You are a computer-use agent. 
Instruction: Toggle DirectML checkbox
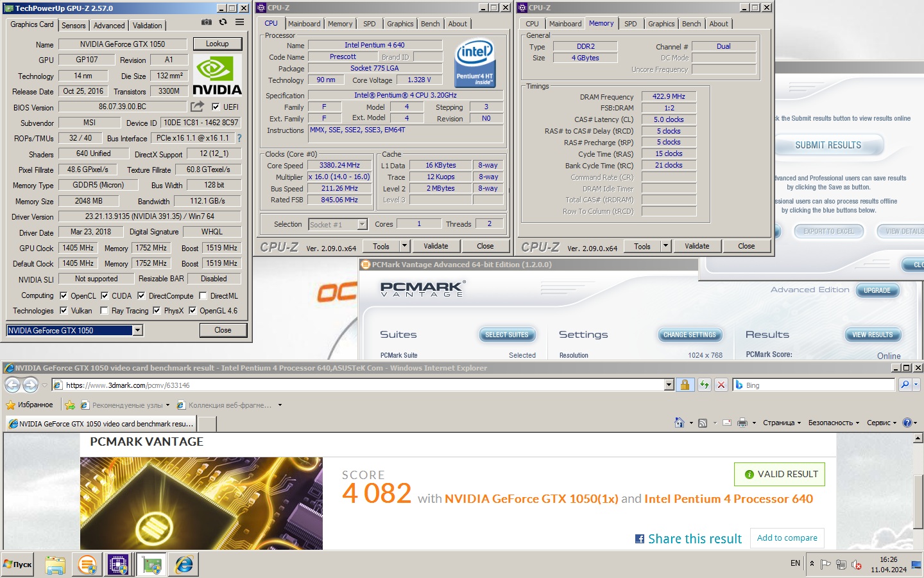pyautogui.click(x=203, y=296)
